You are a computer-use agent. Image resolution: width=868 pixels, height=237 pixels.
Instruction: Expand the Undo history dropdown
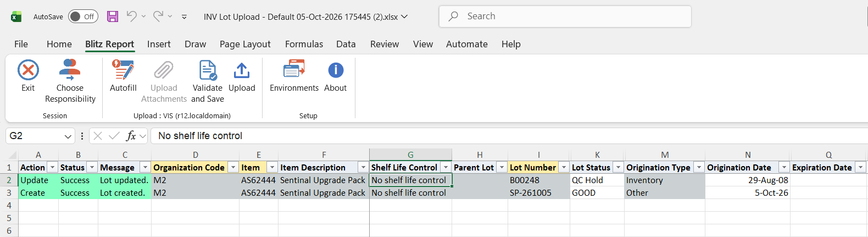143,16
